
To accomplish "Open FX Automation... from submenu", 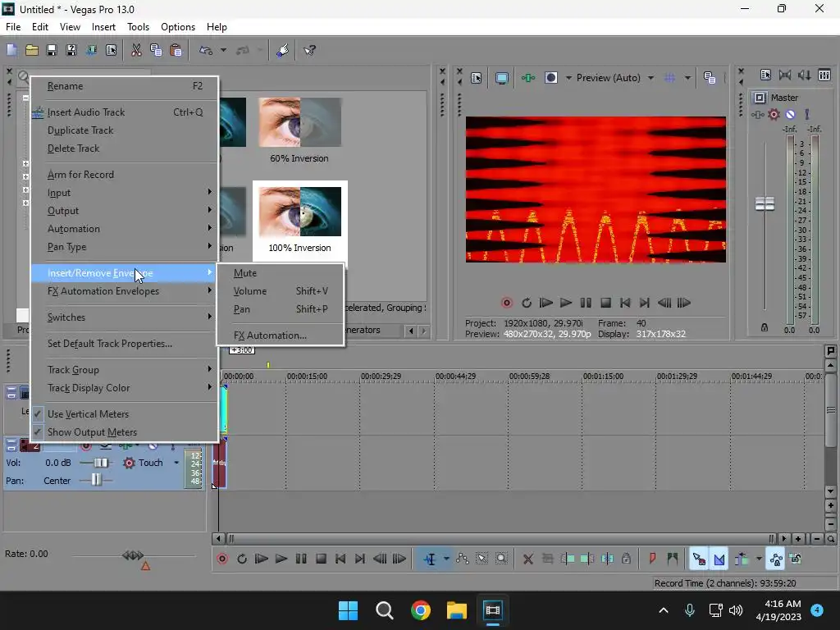I will (281, 336).
